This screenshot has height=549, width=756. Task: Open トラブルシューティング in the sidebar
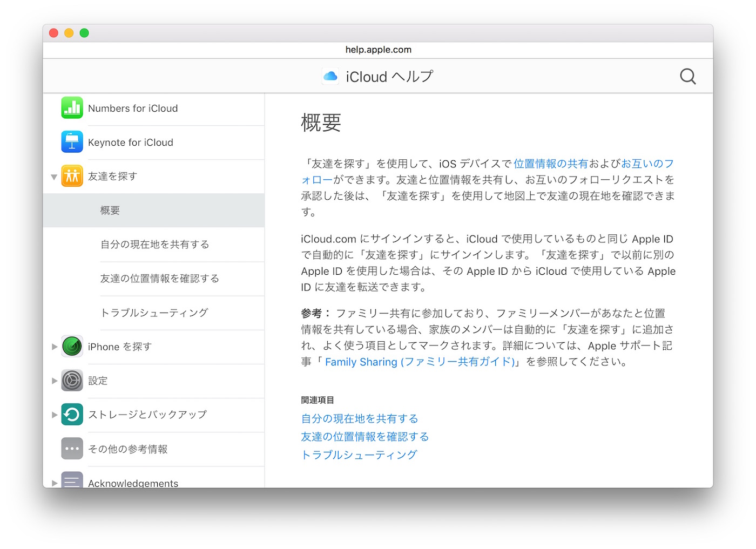(x=154, y=313)
